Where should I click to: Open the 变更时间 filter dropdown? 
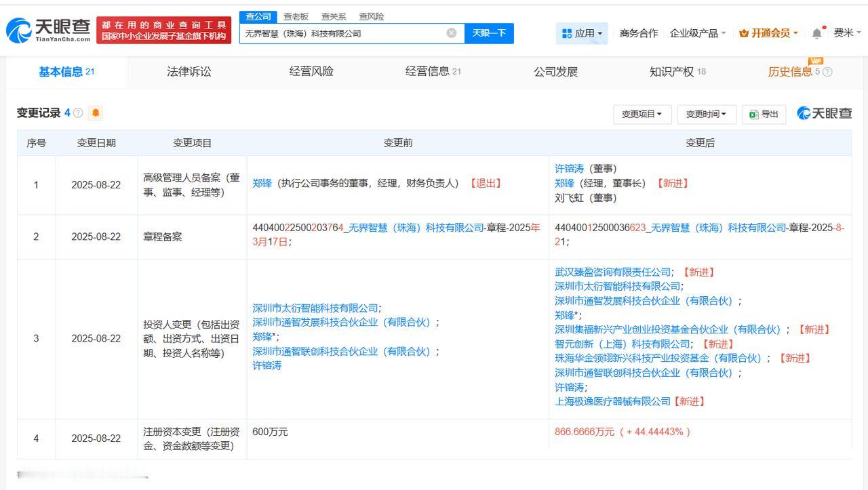click(707, 115)
